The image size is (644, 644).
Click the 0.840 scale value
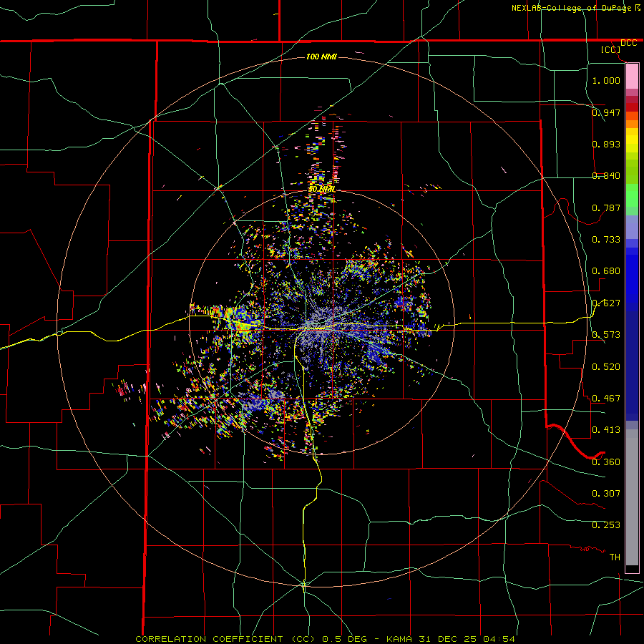point(606,176)
